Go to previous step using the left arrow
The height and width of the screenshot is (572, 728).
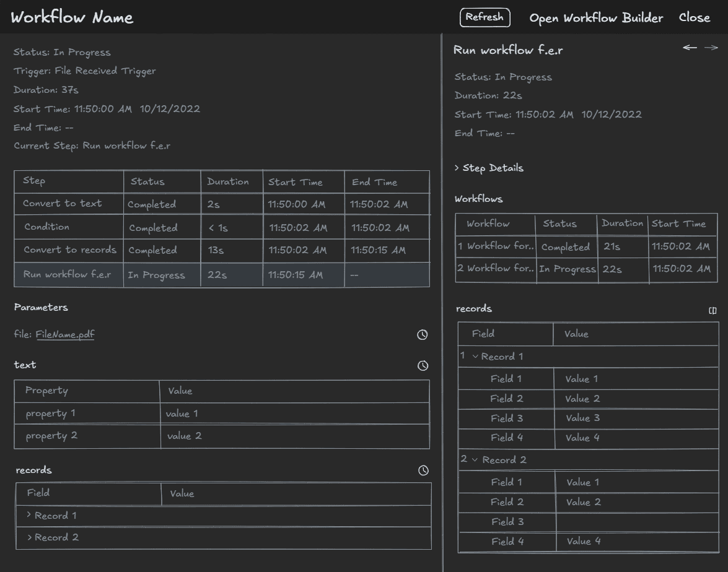[x=689, y=47]
